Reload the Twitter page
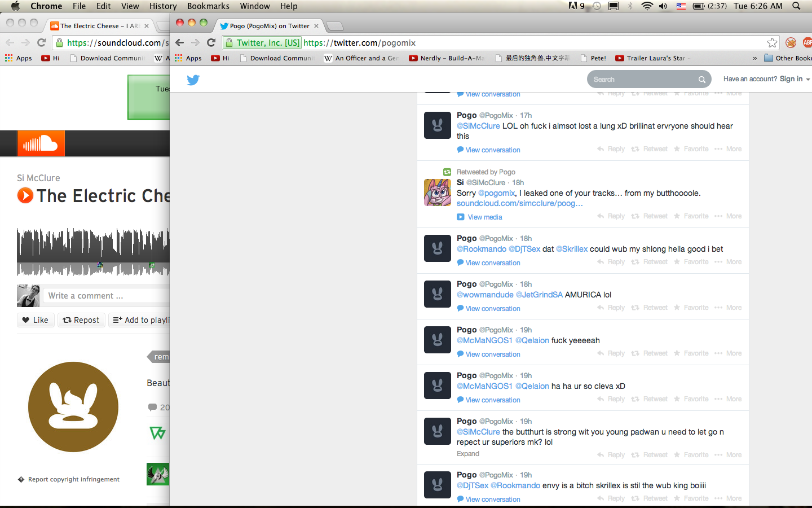Image resolution: width=812 pixels, height=508 pixels. [211, 43]
